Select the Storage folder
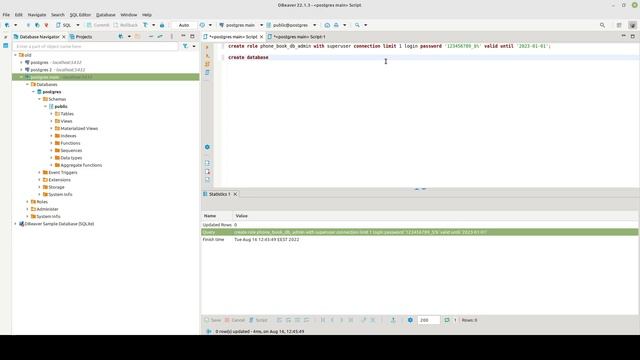This screenshot has height=360, width=640. tap(53, 187)
